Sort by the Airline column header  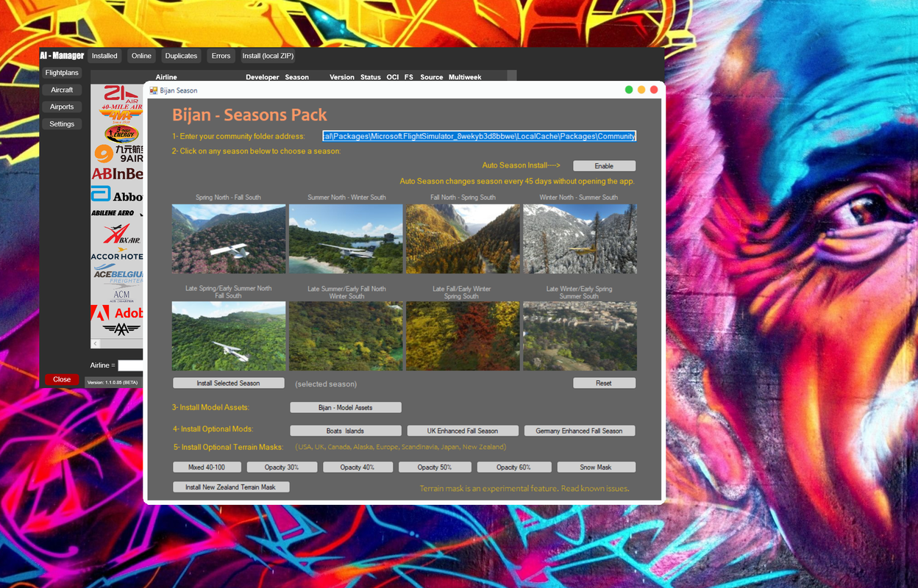(x=166, y=77)
